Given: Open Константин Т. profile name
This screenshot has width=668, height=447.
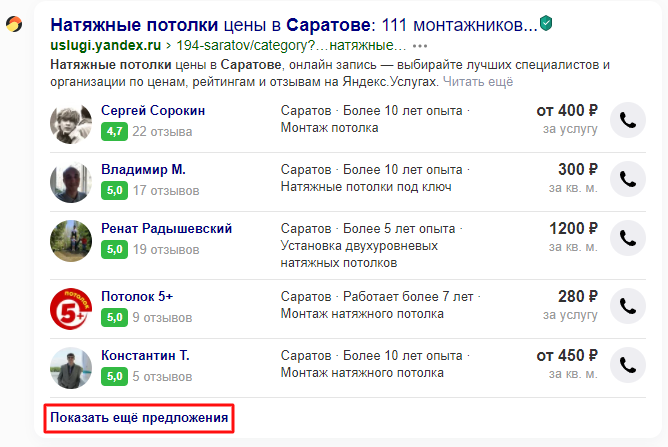Looking at the screenshot, I should click(x=145, y=355).
